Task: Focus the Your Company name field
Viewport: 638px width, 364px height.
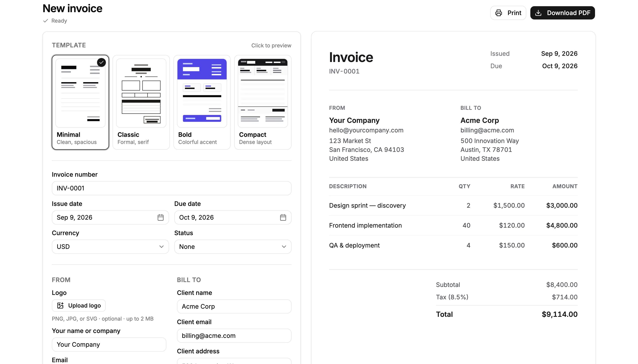Action: [109, 345]
